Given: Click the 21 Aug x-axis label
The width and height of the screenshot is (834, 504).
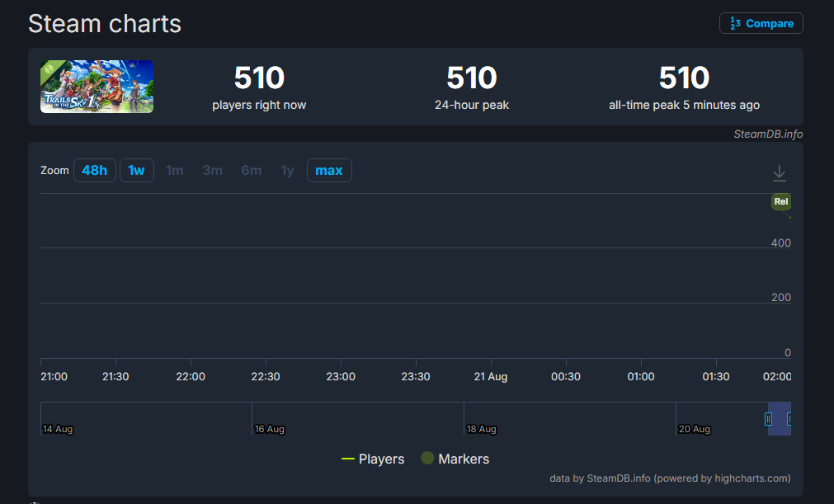Looking at the screenshot, I should [490, 376].
